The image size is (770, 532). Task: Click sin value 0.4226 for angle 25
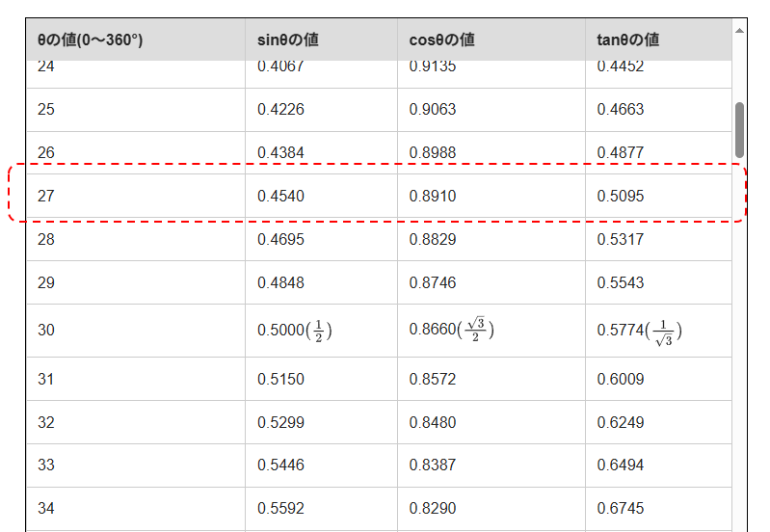(280, 110)
